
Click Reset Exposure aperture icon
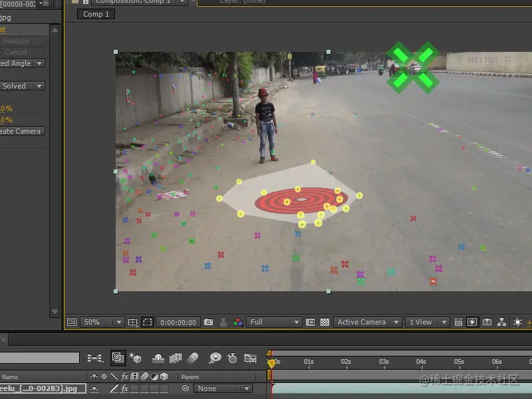[x=517, y=322]
